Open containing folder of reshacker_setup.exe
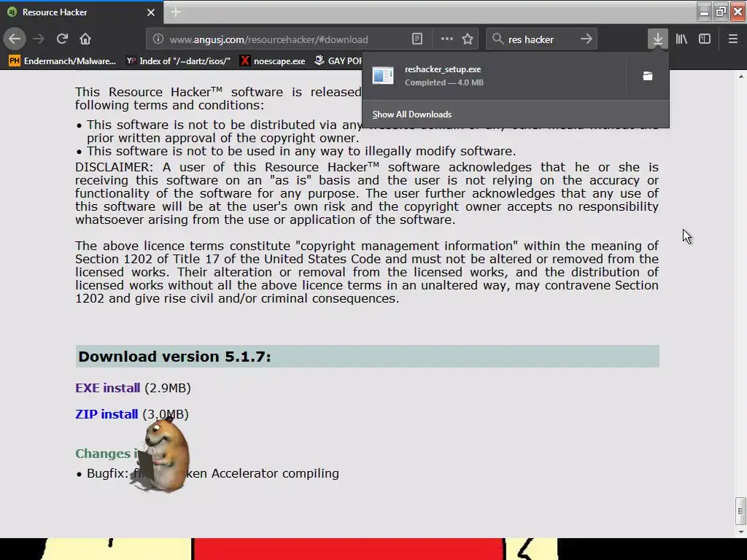This screenshot has height=560, width=747. pyautogui.click(x=648, y=76)
